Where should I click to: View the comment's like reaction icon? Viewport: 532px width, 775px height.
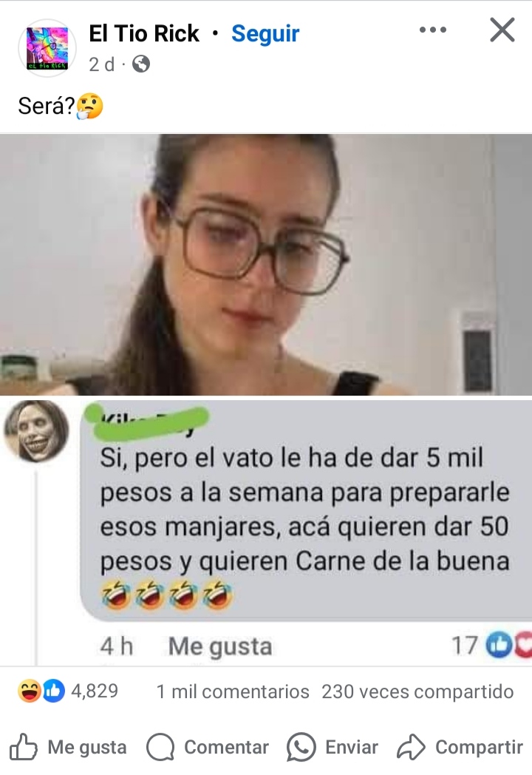[499, 646]
